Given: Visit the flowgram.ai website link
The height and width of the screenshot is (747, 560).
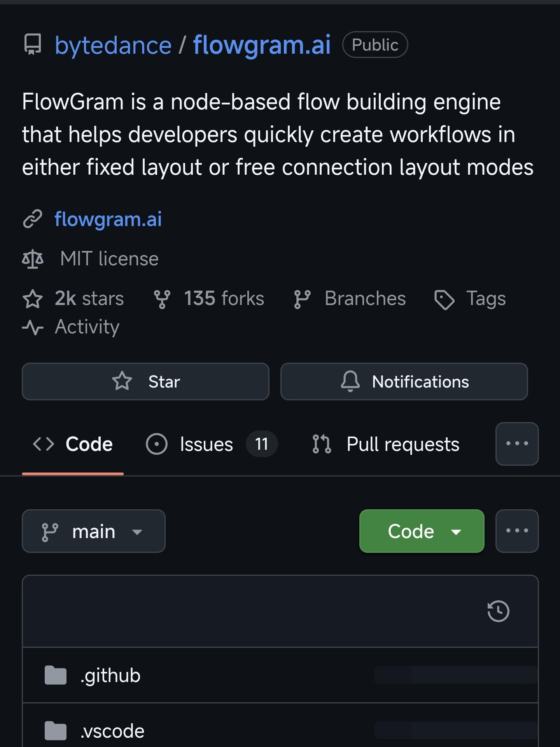Looking at the screenshot, I should [x=108, y=219].
